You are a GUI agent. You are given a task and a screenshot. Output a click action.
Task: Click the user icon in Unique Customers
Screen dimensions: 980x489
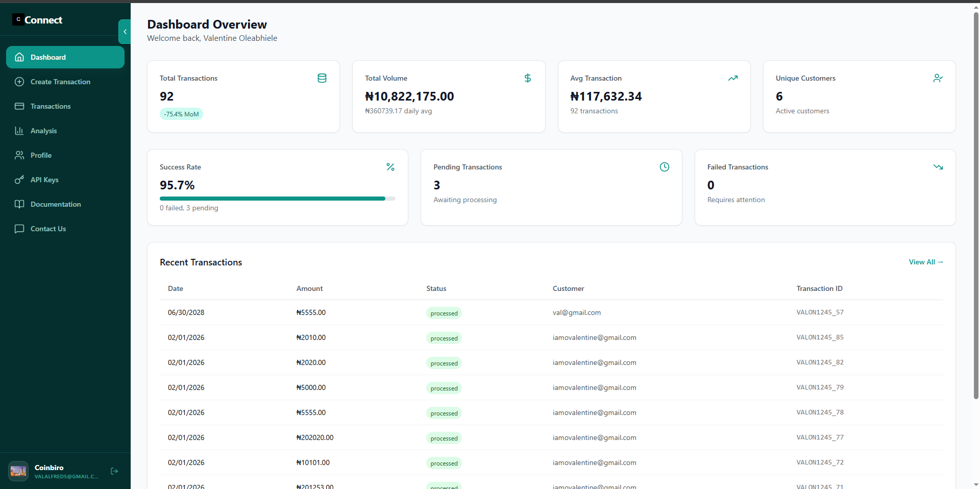tap(938, 78)
